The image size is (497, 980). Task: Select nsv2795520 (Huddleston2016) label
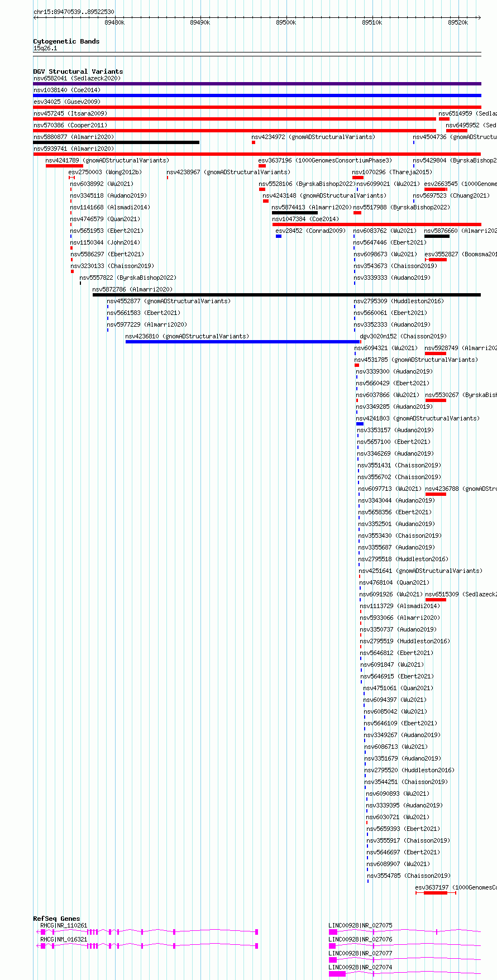pyautogui.click(x=409, y=770)
